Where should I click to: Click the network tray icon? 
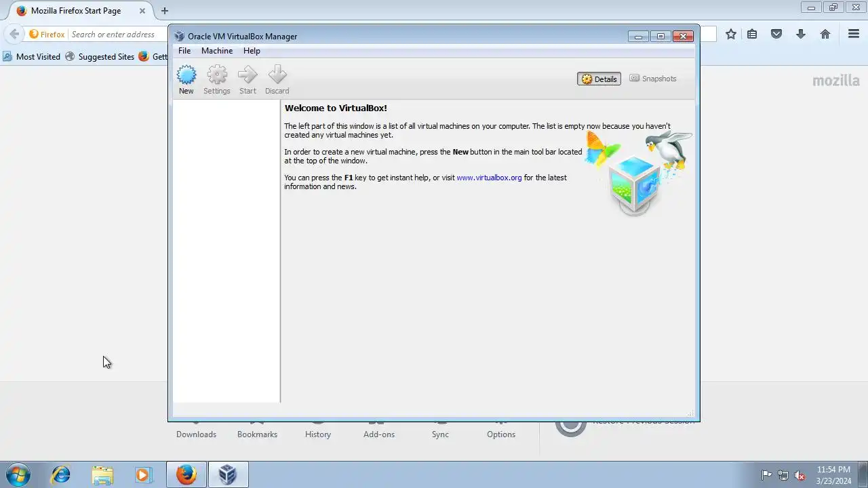coord(783,475)
